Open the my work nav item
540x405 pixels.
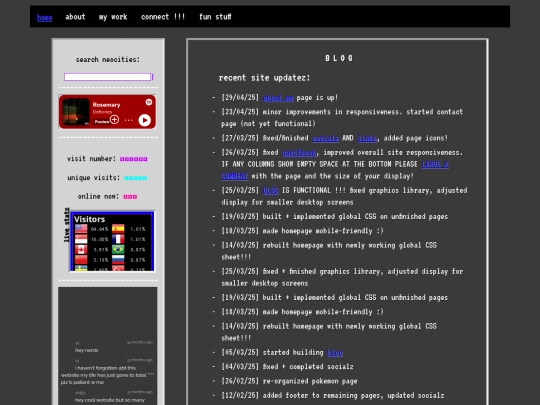tap(113, 17)
